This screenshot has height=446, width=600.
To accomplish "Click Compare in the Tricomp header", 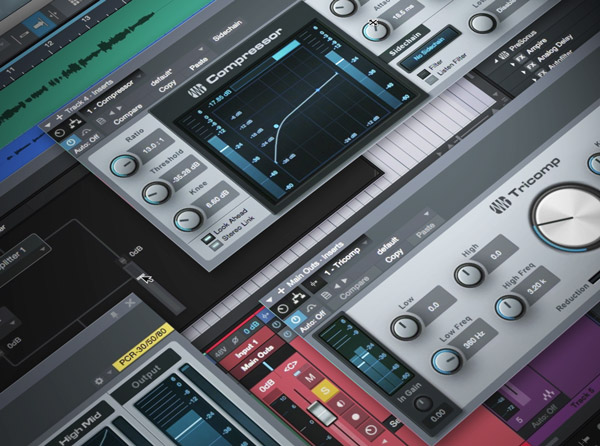I will click(x=354, y=287).
